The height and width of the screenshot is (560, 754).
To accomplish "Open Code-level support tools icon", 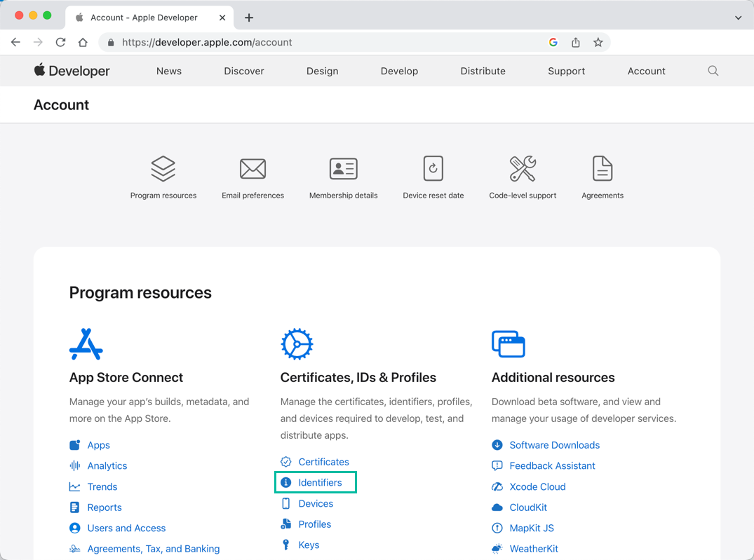I will pos(523,169).
